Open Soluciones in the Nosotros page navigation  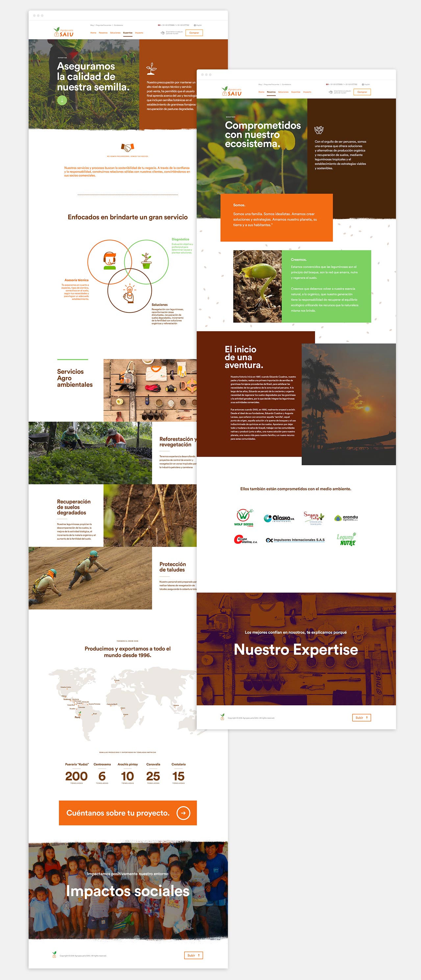(x=283, y=92)
